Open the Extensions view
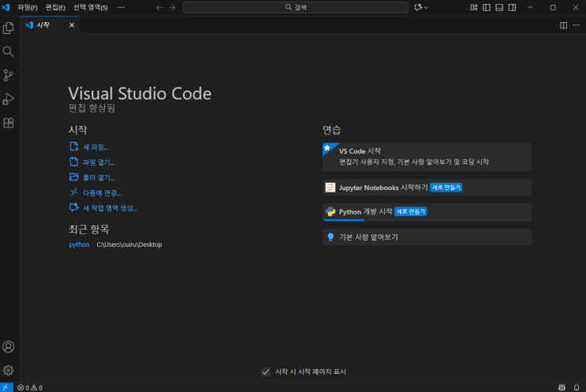 [x=9, y=123]
